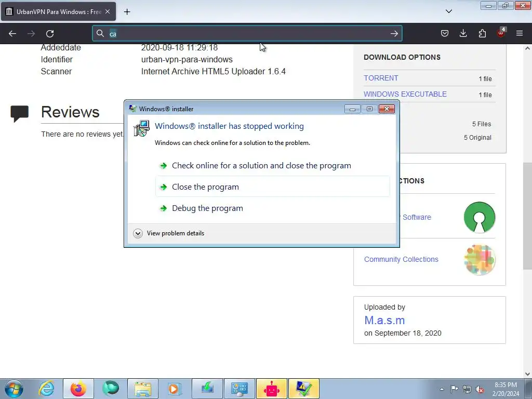Open the Firefox hamburger menu
Viewport: 532px width, 399px height.
pyautogui.click(x=520, y=33)
